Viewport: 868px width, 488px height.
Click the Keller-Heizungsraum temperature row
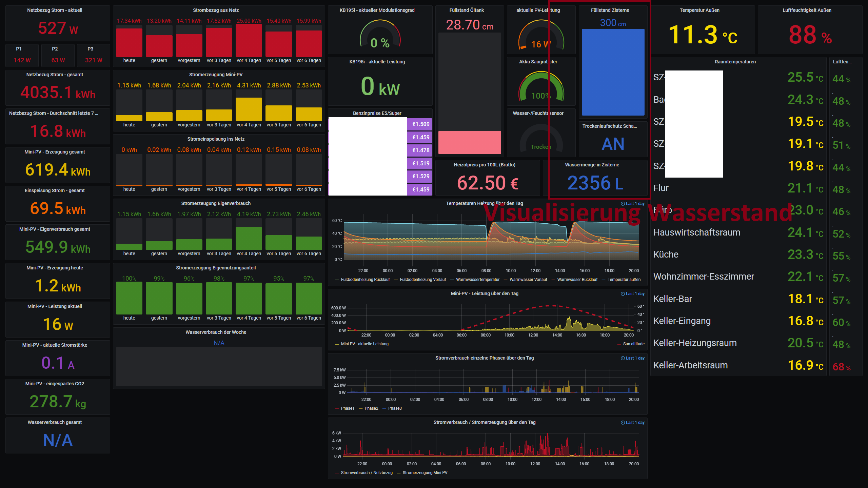tap(738, 343)
